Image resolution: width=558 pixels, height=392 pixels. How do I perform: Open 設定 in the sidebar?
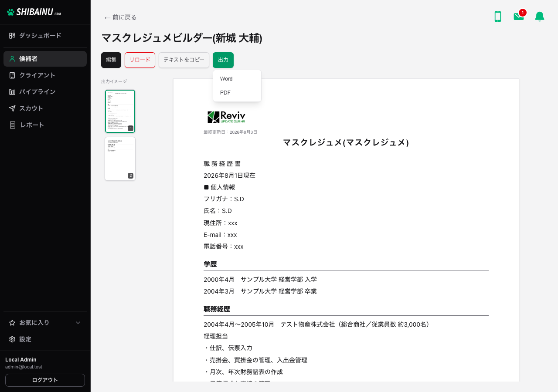(45, 339)
